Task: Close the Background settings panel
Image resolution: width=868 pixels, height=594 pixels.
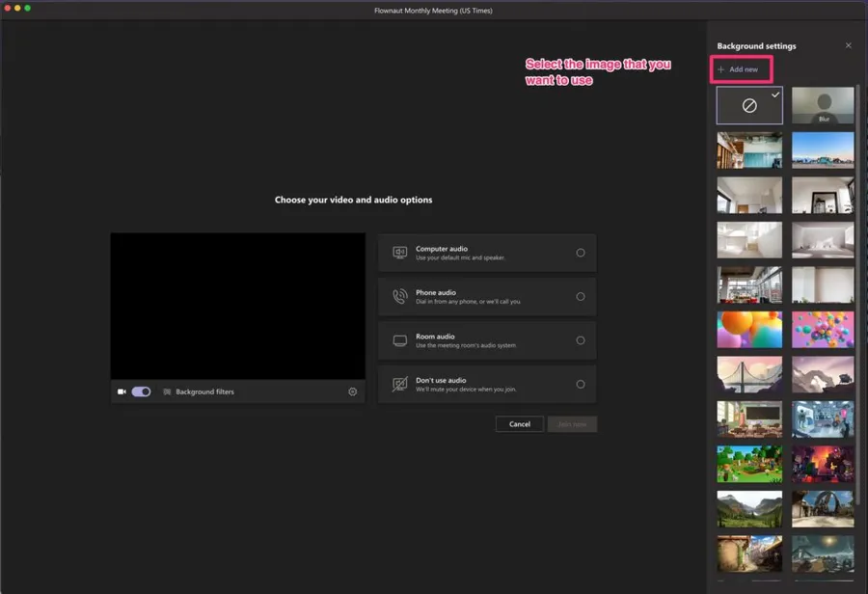Action: [848, 45]
